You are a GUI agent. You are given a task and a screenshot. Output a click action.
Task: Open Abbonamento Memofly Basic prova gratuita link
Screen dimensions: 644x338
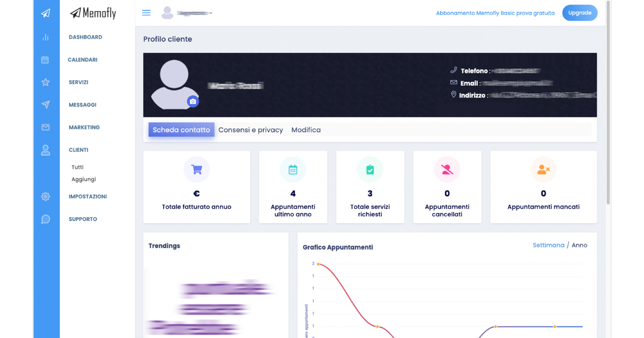tap(495, 12)
